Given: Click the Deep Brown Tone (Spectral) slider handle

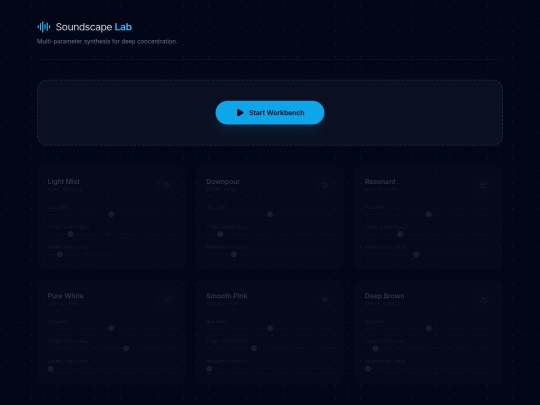Looking at the screenshot, I should coord(375,349).
